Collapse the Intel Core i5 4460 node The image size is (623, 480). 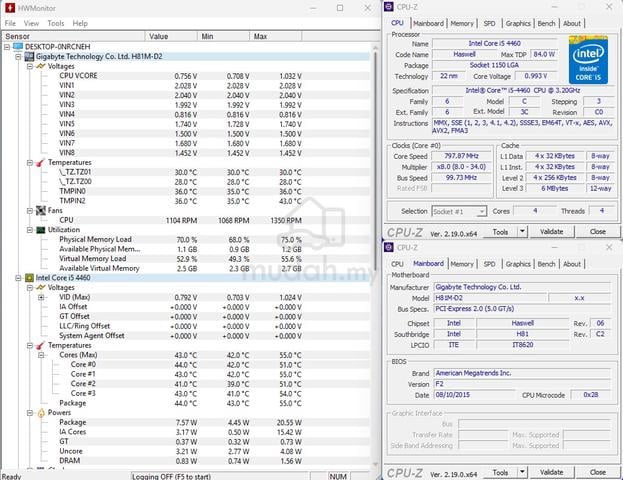click(18, 278)
